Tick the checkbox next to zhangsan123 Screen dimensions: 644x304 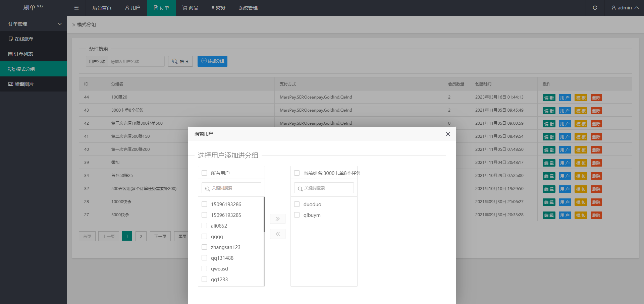pos(204,247)
